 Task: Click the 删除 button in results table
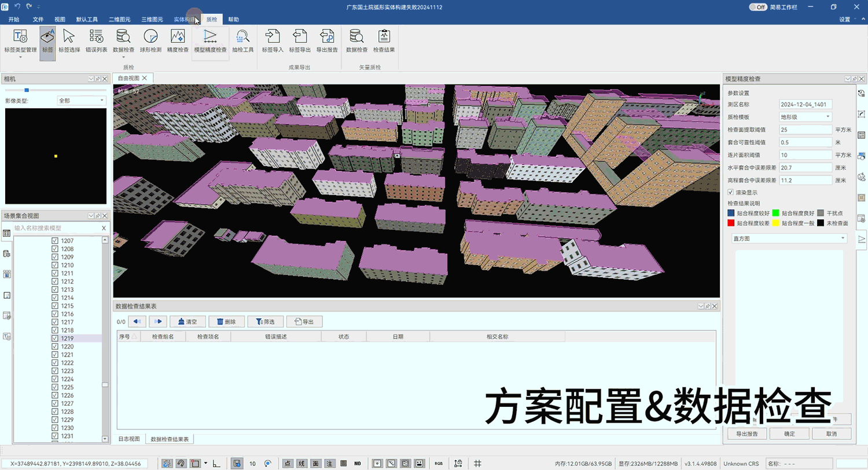(226, 321)
